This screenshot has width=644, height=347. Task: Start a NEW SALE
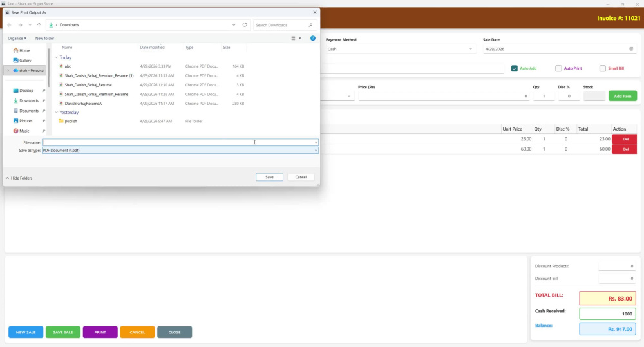26,332
